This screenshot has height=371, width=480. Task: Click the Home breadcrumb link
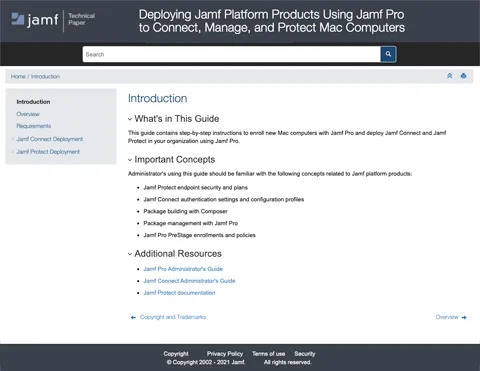tap(18, 76)
